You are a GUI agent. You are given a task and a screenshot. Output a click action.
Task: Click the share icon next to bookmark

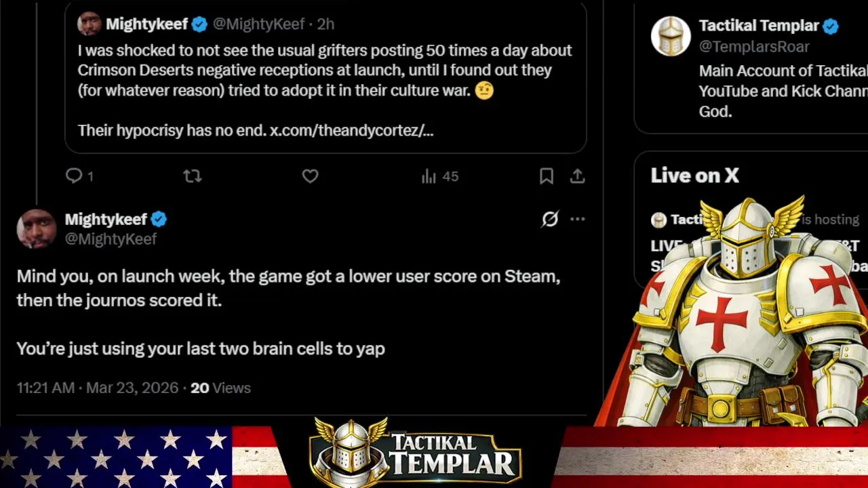tap(577, 176)
